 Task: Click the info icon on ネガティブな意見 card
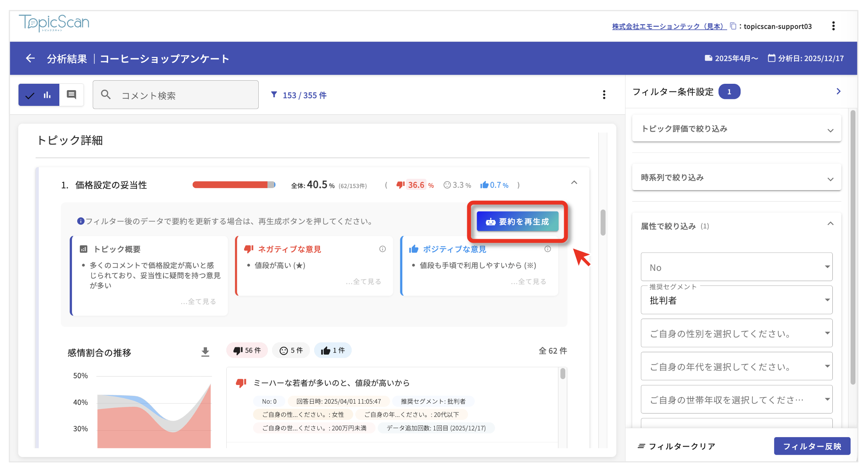click(382, 249)
